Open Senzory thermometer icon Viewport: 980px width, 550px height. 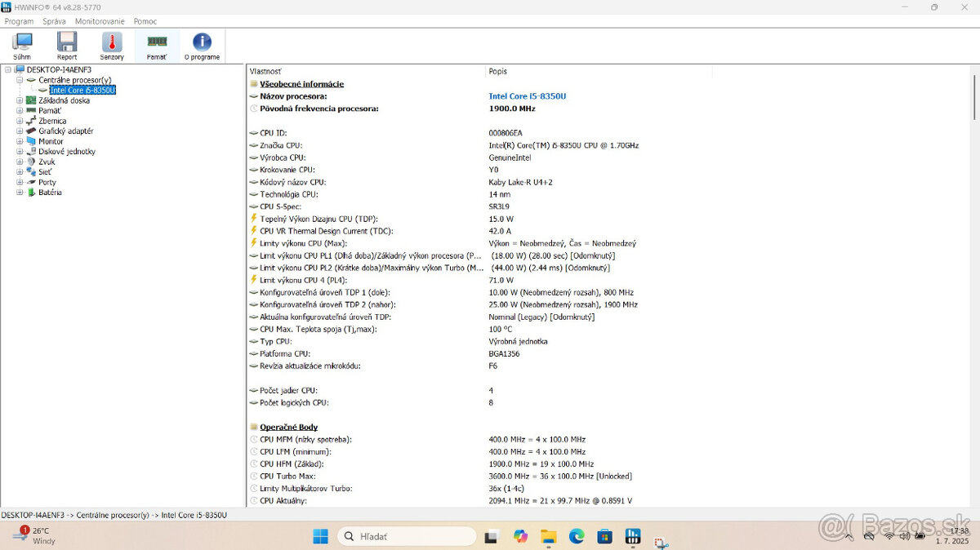point(111,41)
